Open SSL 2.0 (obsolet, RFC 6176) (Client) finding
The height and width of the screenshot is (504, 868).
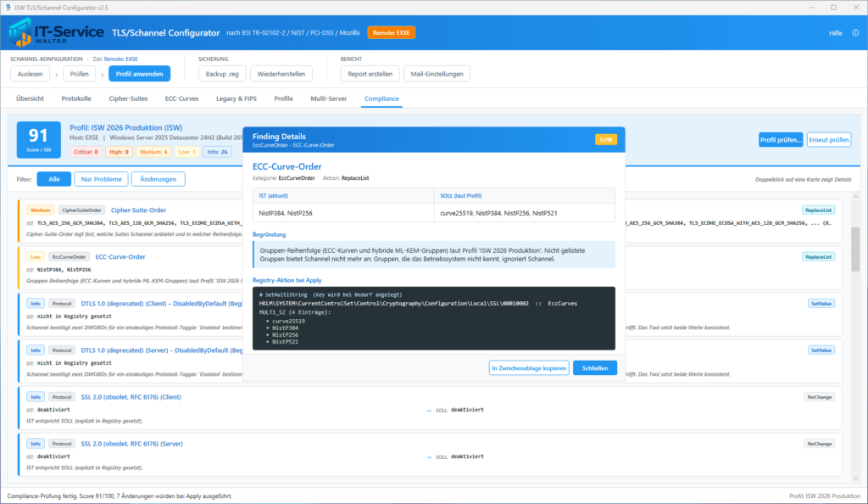(x=131, y=396)
